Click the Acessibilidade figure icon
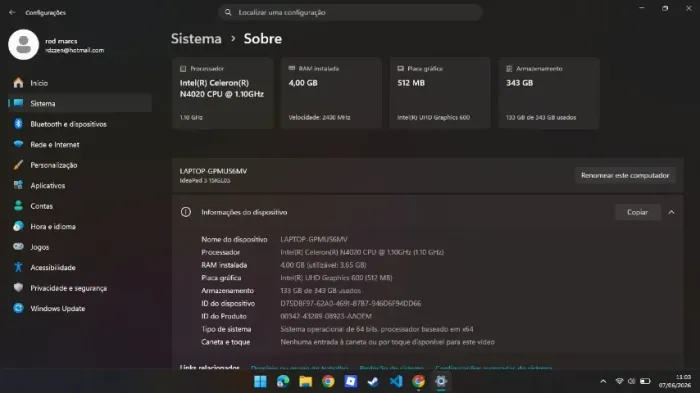This screenshot has height=393, width=700. (x=18, y=267)
